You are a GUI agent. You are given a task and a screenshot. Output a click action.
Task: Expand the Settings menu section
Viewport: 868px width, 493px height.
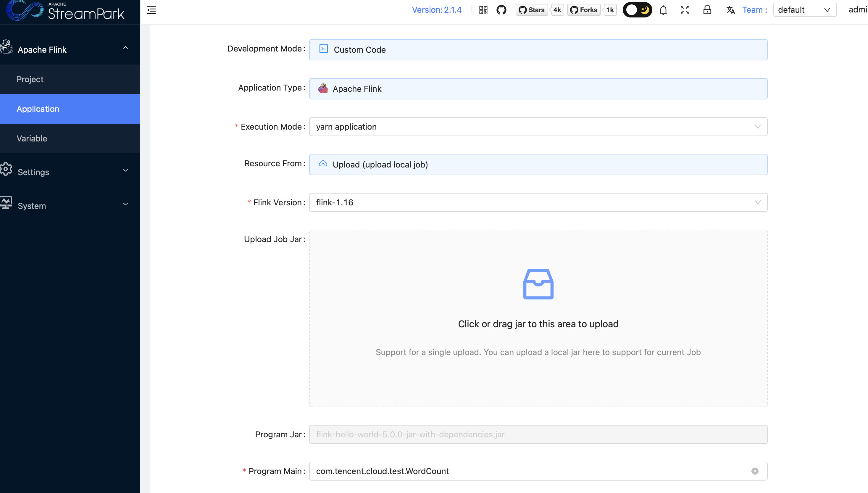(x=70, y=172)
